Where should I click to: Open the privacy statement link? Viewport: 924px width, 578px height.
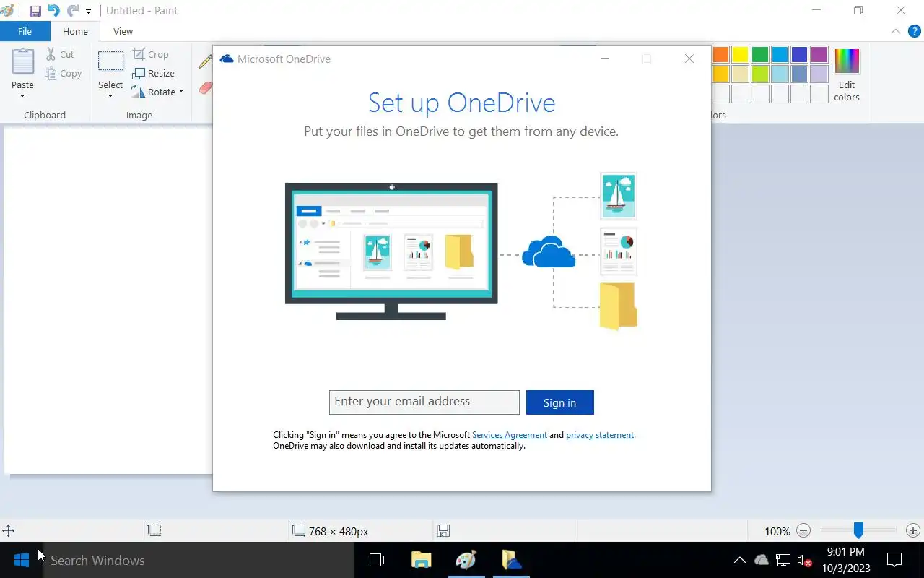pyautogui.click(x=600, y=435)
